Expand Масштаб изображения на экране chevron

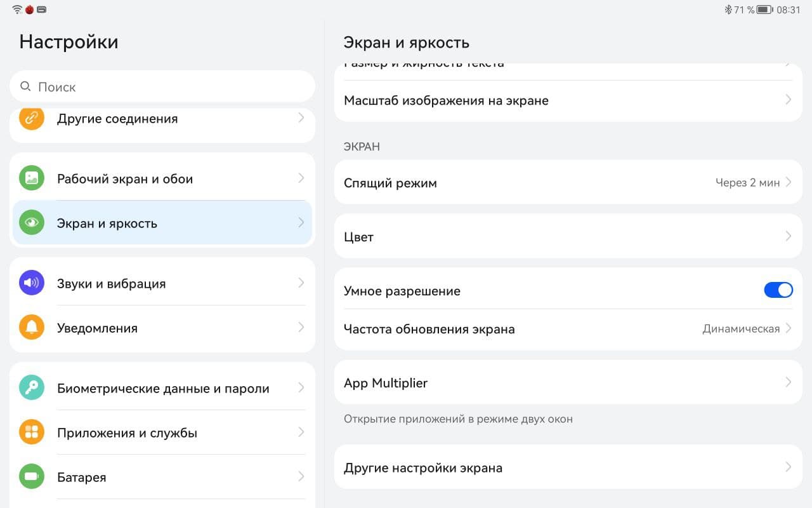click(788, 100)
